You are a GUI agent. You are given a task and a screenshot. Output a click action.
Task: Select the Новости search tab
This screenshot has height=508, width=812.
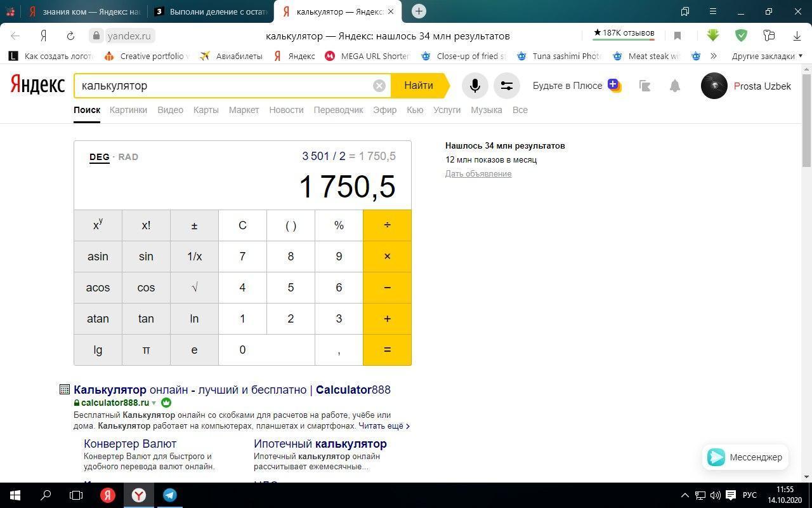(x=286, y=110)
